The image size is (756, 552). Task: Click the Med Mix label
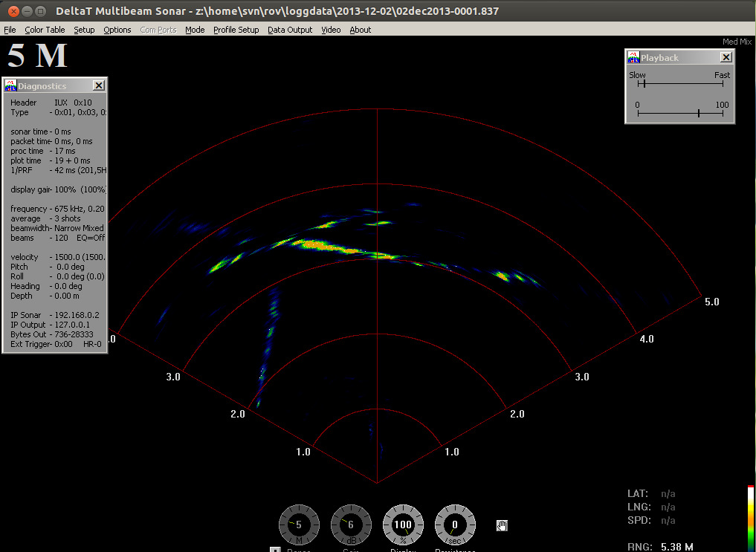[737, 42]
